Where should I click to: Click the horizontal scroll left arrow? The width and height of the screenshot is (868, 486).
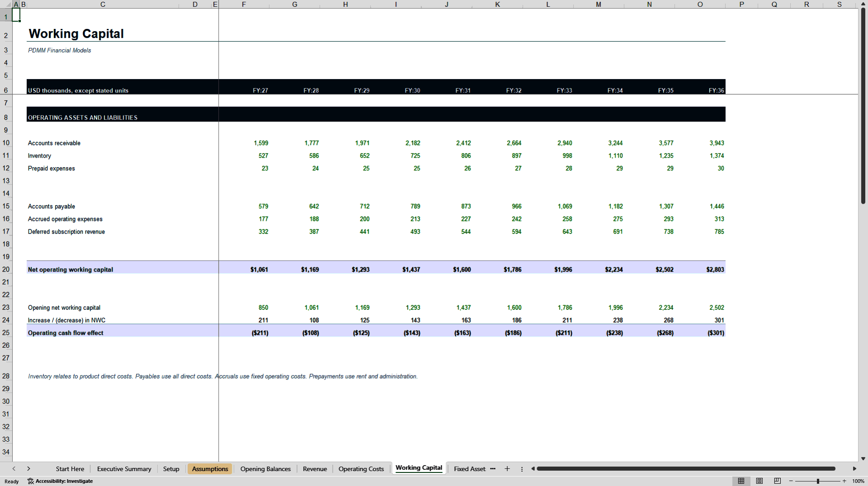(x=533, y=469)
